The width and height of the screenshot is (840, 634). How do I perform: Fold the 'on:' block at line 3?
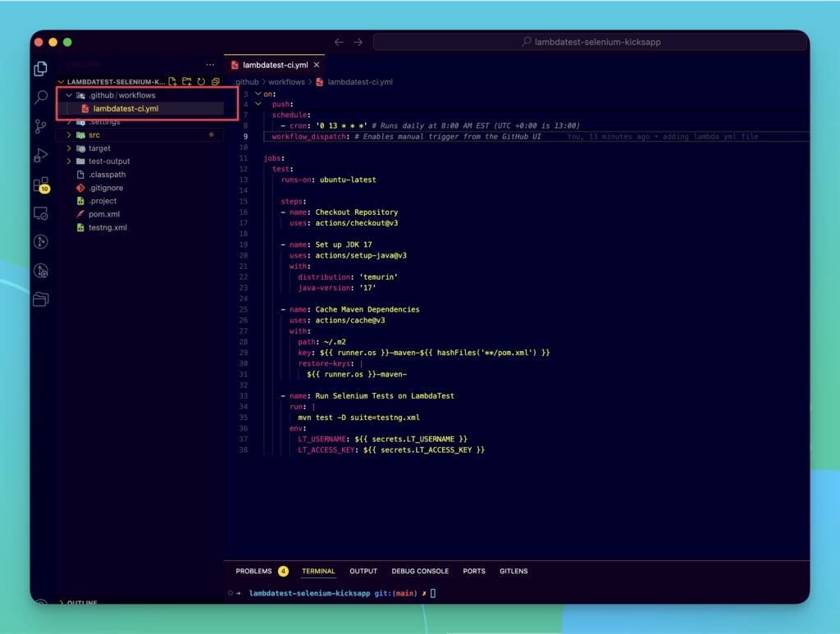coord(258,94)
